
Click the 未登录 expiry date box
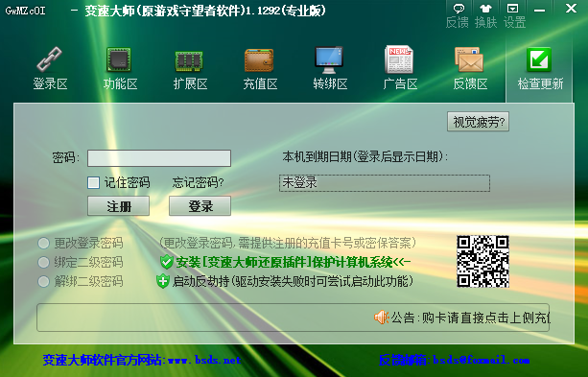[385, 183]
